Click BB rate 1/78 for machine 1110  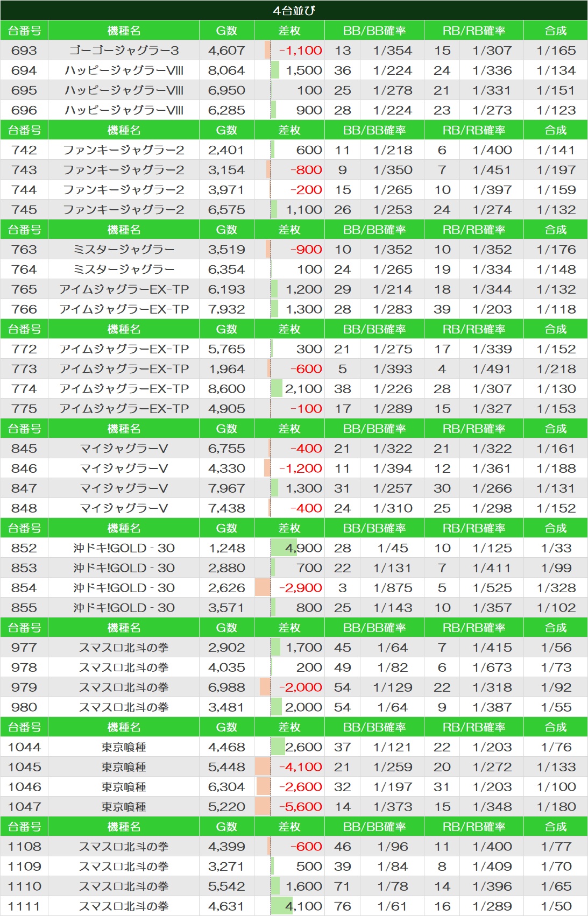click(x=393, y=886)
